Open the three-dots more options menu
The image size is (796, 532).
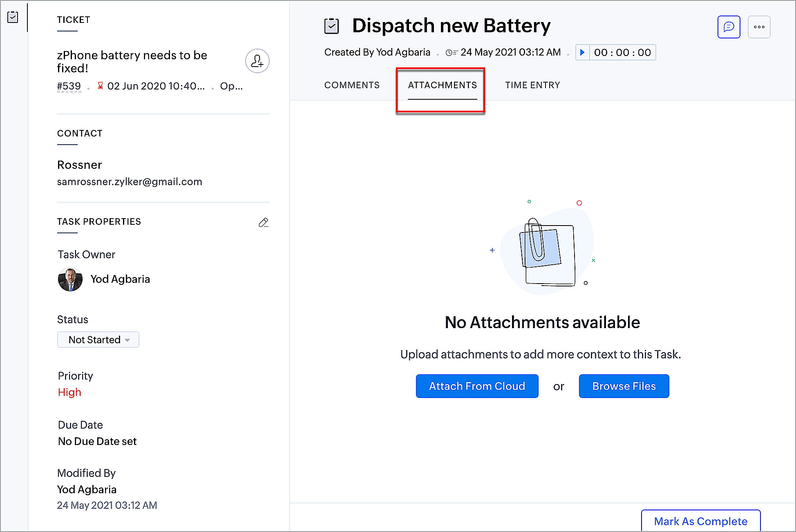coord(759,27)
